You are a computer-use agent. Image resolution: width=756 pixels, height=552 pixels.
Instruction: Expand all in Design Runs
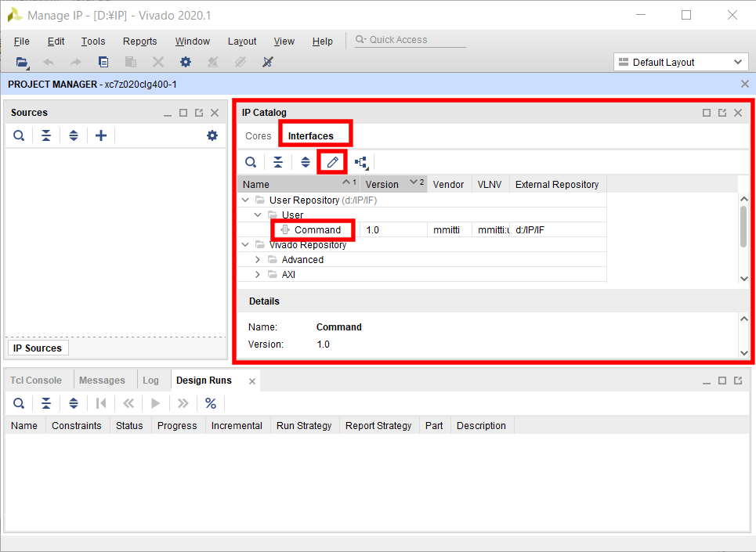(x=74, y=404)
